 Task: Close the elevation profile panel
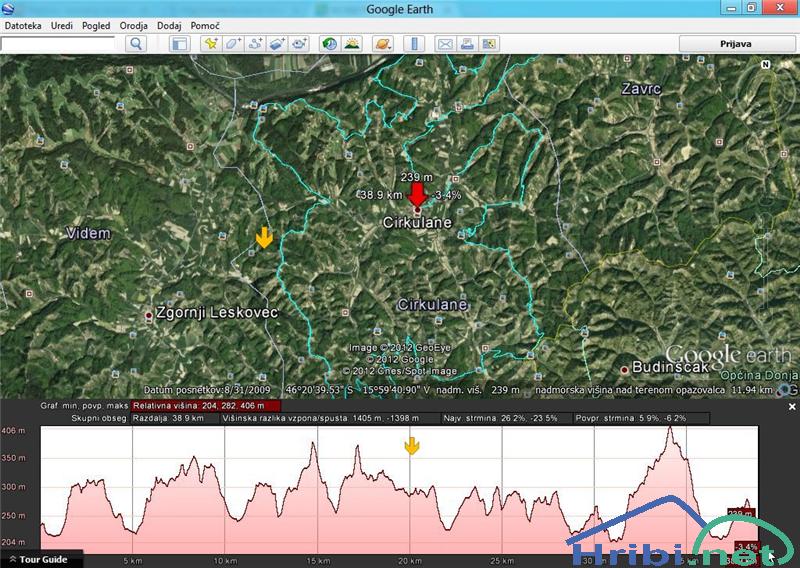click(792, 407)
